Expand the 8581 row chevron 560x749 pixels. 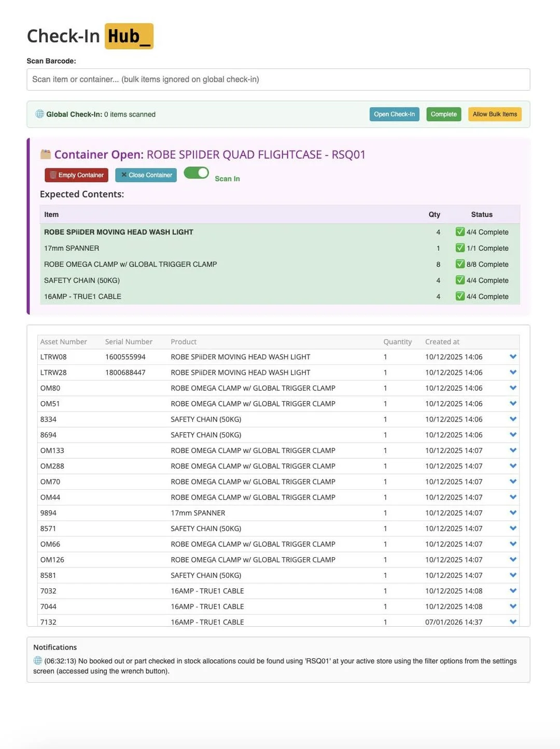(x=513, y=575)
